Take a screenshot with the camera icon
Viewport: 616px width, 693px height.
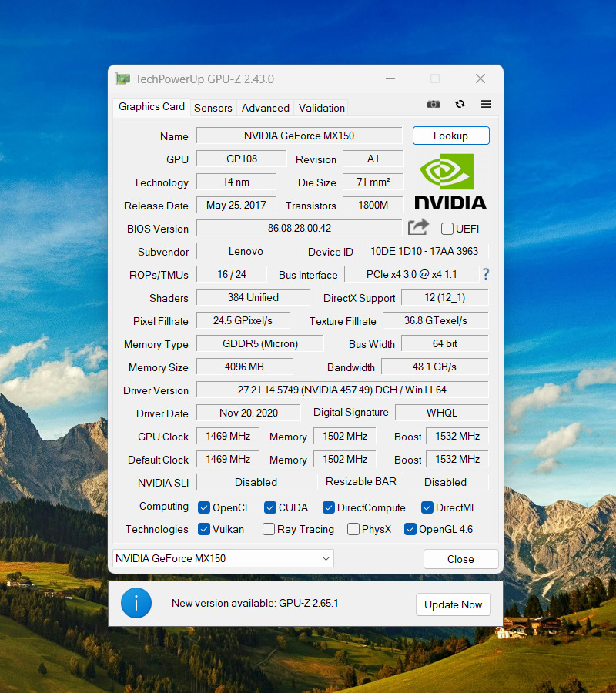pos(433,104)
